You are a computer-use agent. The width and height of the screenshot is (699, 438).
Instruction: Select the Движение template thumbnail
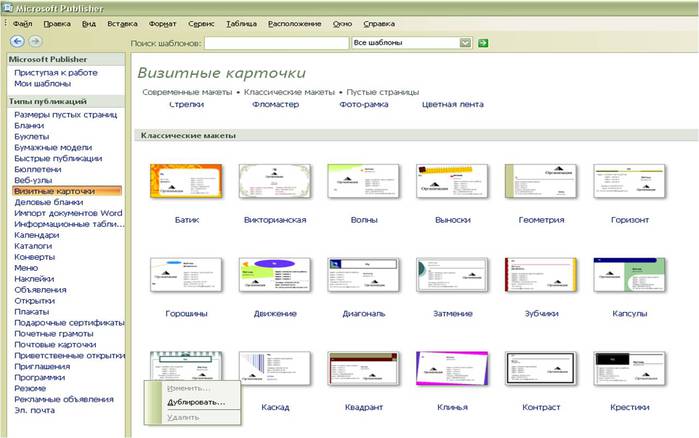point(275,275)
